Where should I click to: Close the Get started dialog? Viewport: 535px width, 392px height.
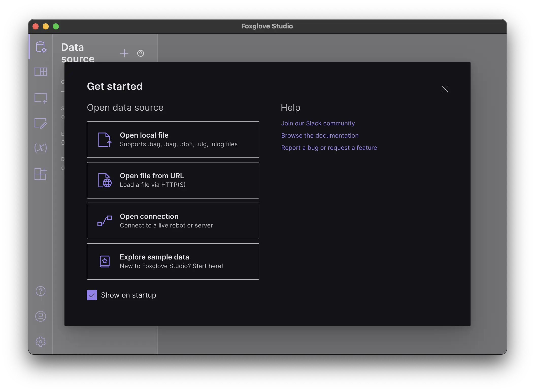click(x=445, y=89)
